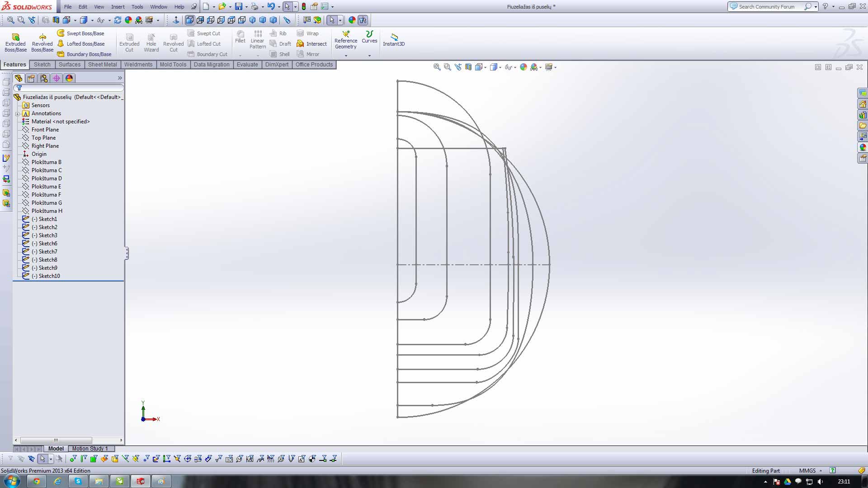Open the Insert menu
This screenshot has height=488, width=868.
tap(118, 7)
